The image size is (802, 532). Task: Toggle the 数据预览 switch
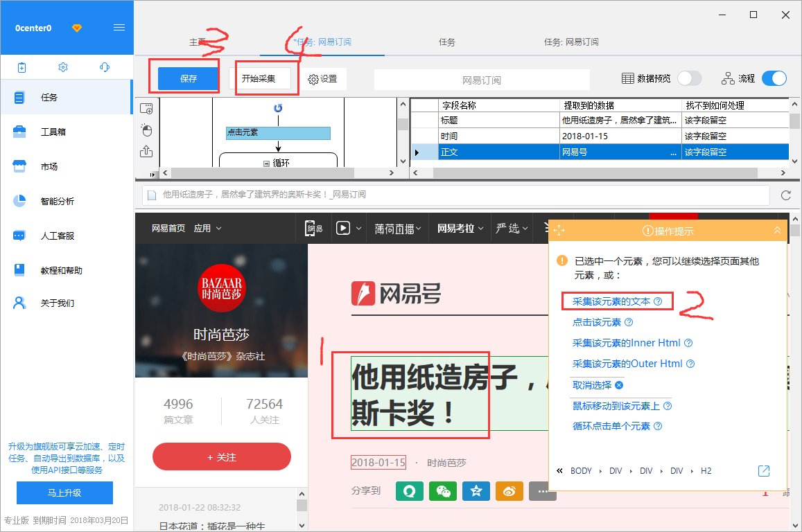[690, 78]
